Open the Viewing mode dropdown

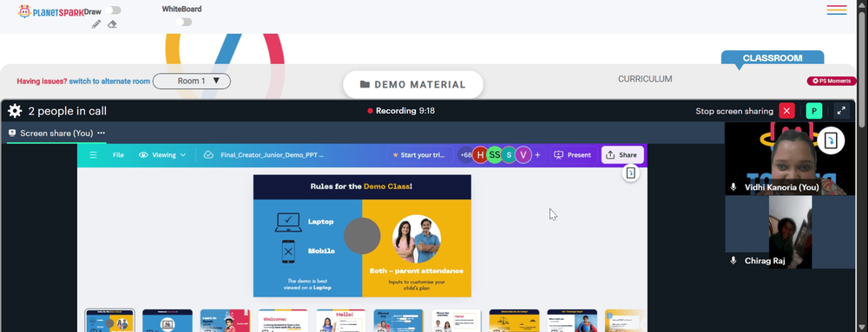[162, 155]
